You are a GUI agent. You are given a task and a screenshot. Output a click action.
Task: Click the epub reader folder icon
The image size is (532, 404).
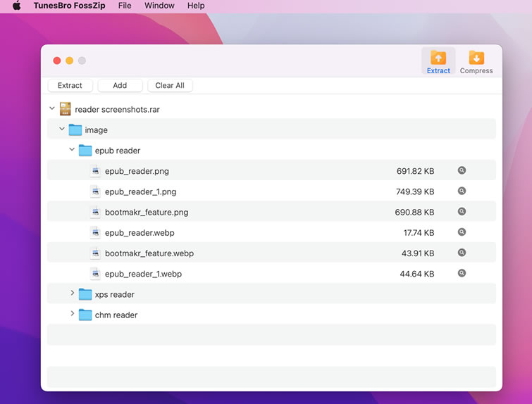85,151
